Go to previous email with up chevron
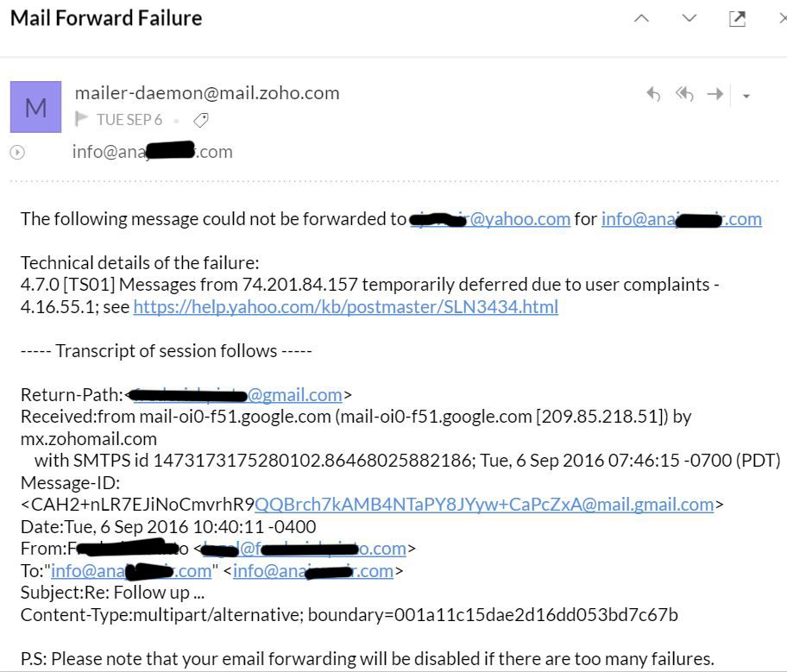The height and width of the screenshot is (672, 787). point(641,19)
